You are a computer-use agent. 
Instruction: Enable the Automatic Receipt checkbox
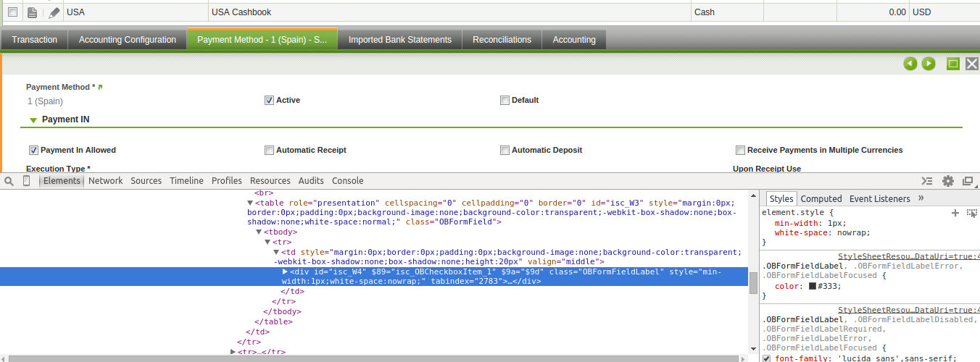click(270, 151)
